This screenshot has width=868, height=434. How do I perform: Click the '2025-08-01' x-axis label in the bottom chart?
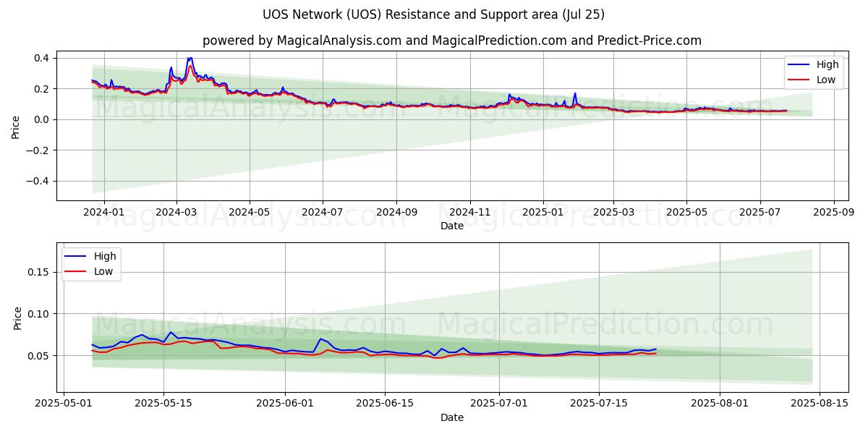(x=720, y=404)
